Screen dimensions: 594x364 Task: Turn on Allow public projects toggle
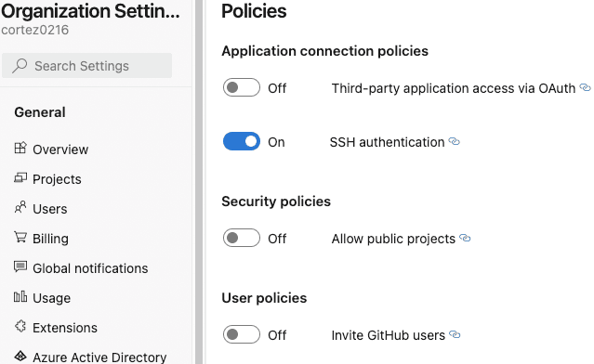pos(242,238)
